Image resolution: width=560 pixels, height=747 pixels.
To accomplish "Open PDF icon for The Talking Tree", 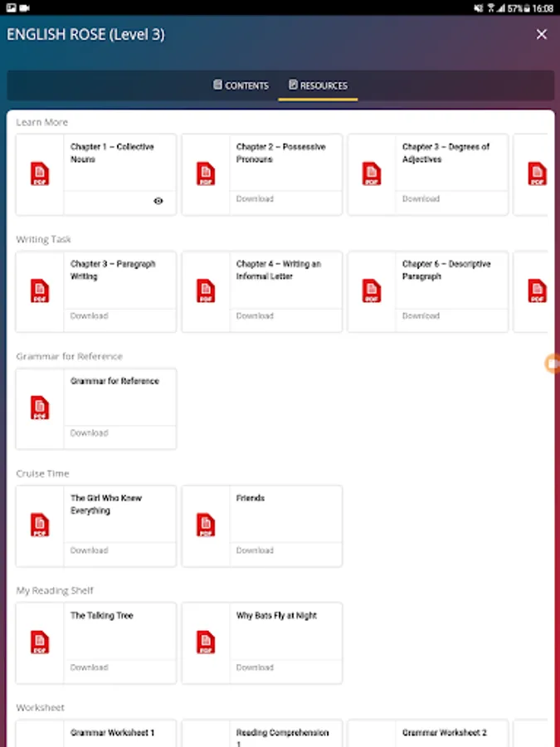I will (x=40, y=642).
